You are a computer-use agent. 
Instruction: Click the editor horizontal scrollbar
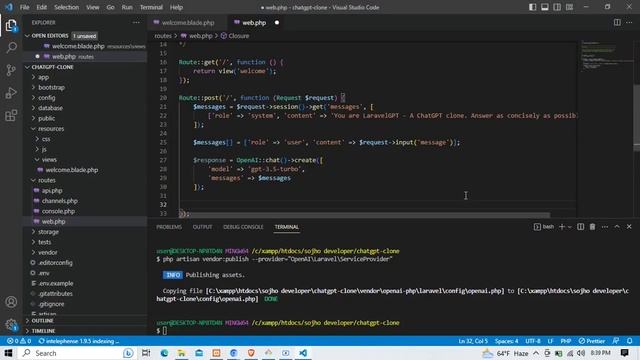click(364, 215)
